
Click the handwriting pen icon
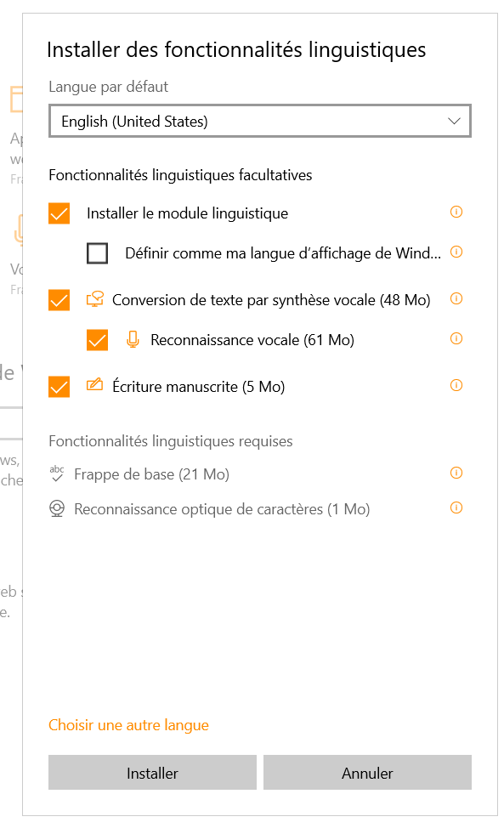coord(97,385)
